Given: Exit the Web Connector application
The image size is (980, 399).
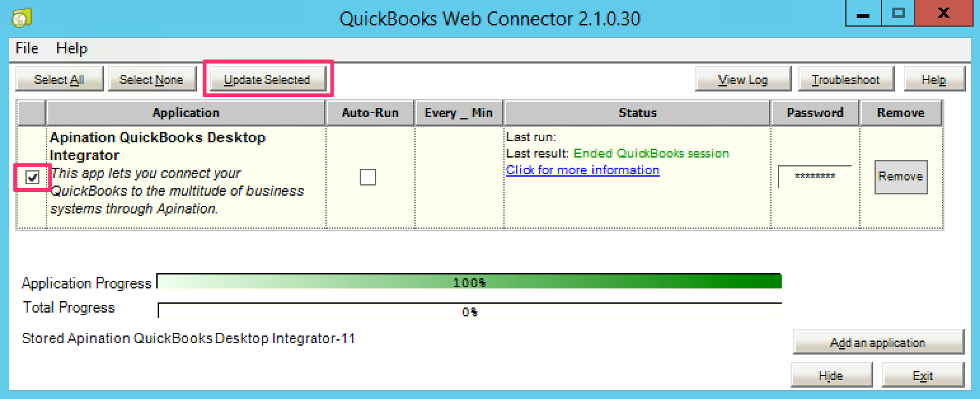Looking at the screenshot, I should (x=923, y=375).
